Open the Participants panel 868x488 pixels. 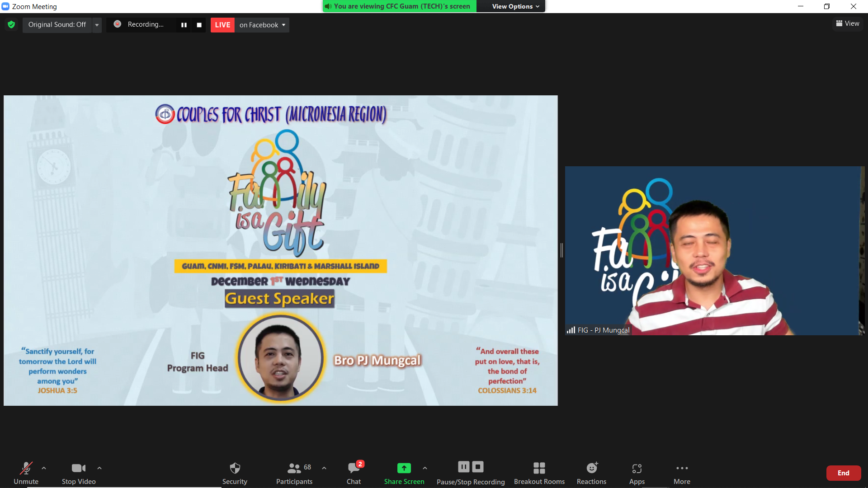pyautogui.click(x=294, y=473)
